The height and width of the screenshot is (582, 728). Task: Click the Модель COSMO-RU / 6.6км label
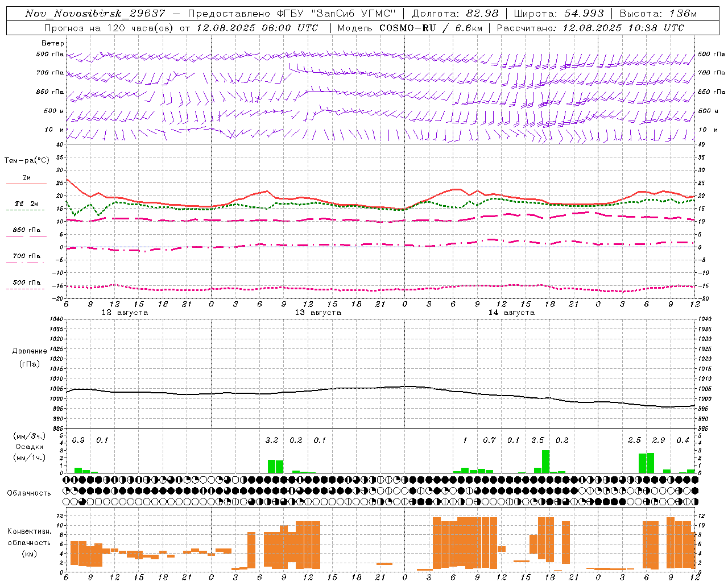pos(411,28)
